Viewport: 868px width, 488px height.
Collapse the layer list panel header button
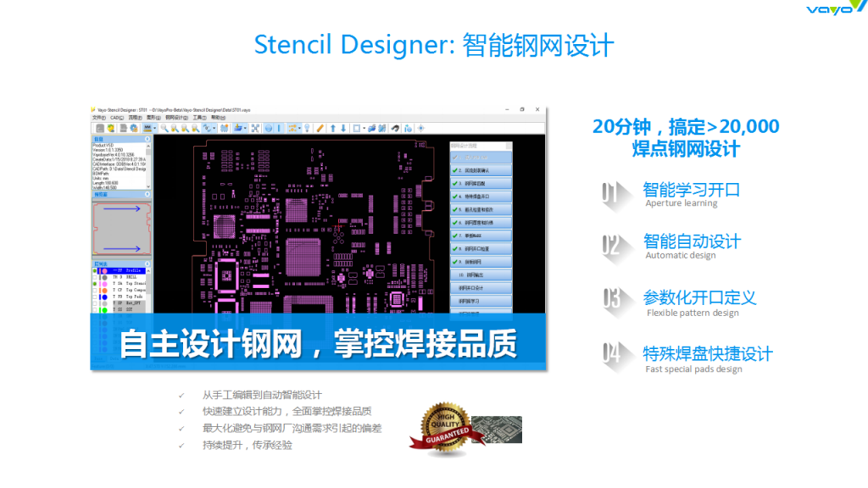(x=147, y=264)
